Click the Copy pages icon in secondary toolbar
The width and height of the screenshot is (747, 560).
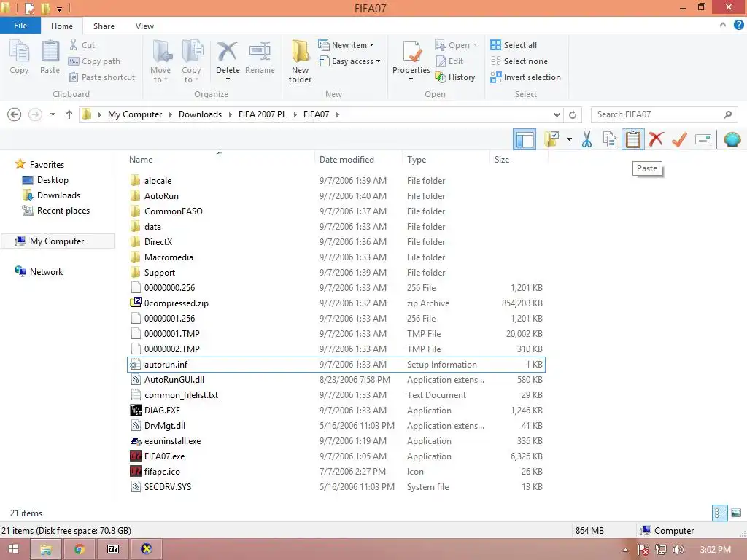(610, 139)
